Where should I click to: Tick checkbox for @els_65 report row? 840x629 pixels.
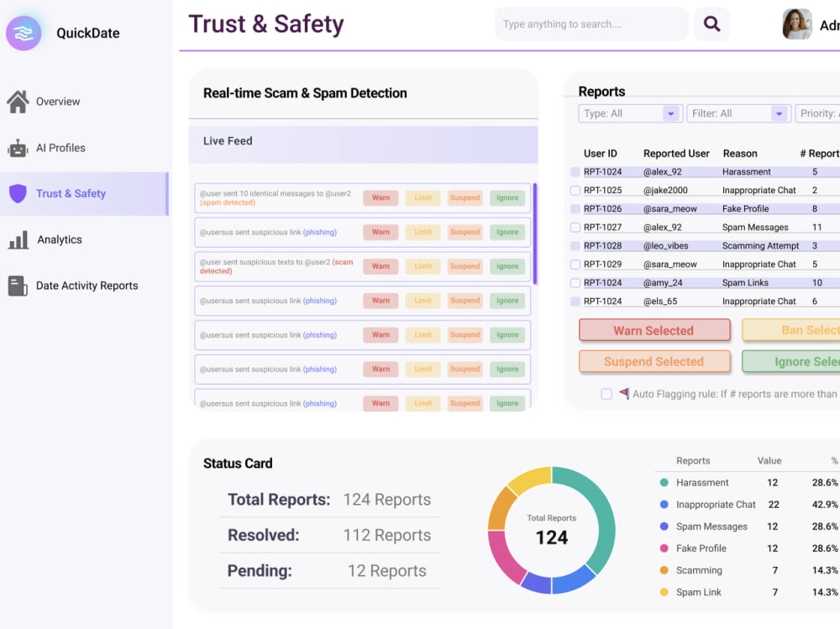pos(575,301)
